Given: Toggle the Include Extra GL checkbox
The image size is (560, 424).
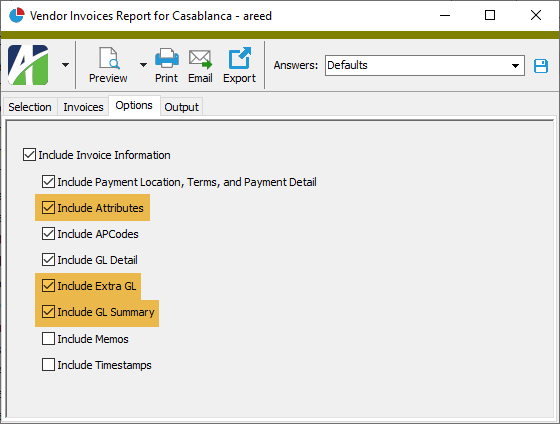Looking at the screenshot, I should (x=48, y=286).
